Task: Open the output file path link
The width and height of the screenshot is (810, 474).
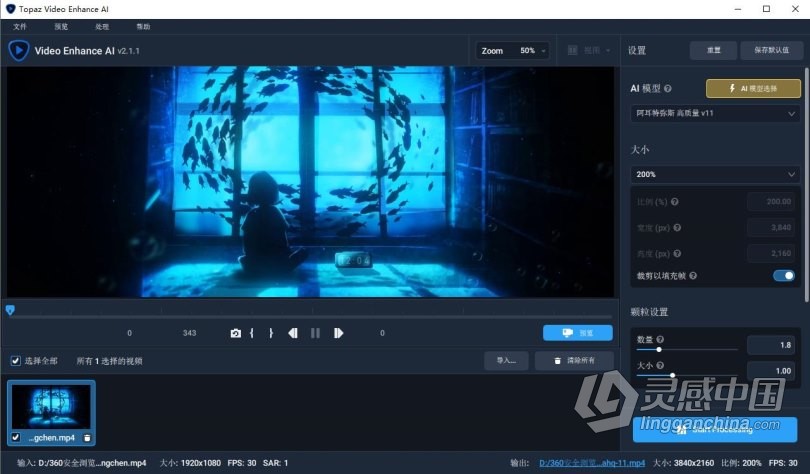Action: tap(592, 463)
